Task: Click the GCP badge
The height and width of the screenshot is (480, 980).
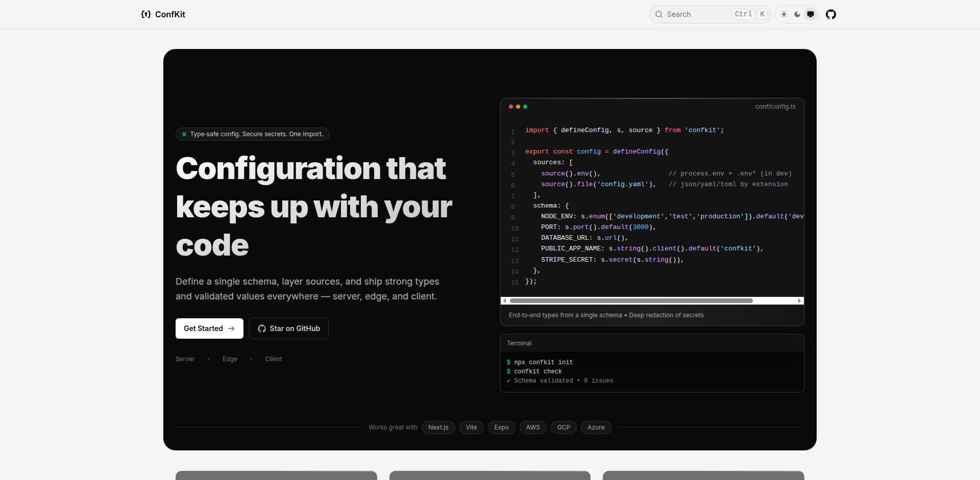Action: (564, 427)
